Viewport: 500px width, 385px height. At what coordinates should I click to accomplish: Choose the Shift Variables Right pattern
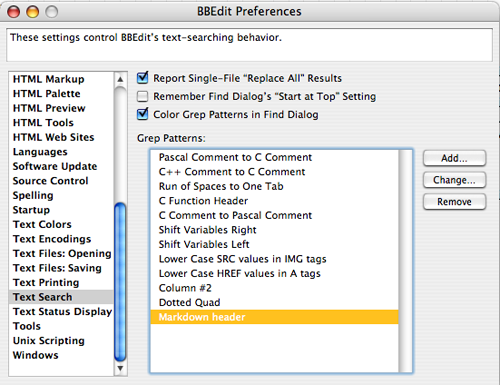274,230
